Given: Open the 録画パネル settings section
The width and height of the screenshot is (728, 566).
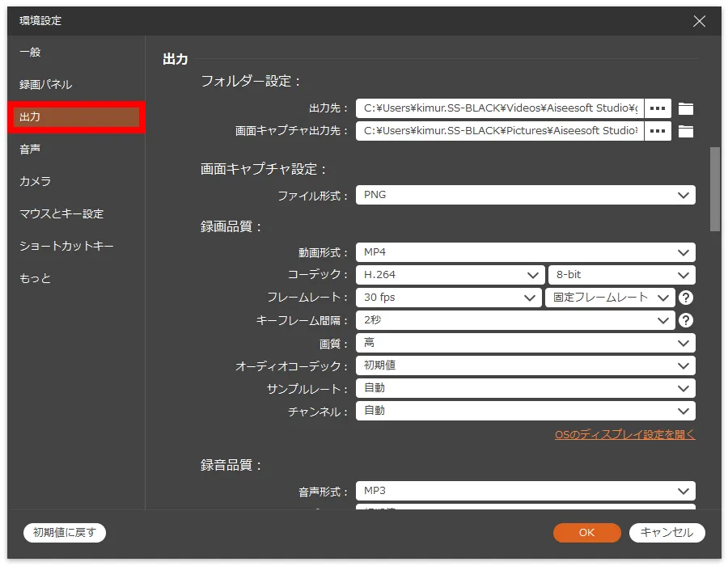Looking at the screenshot, I should tap(45, 84).
